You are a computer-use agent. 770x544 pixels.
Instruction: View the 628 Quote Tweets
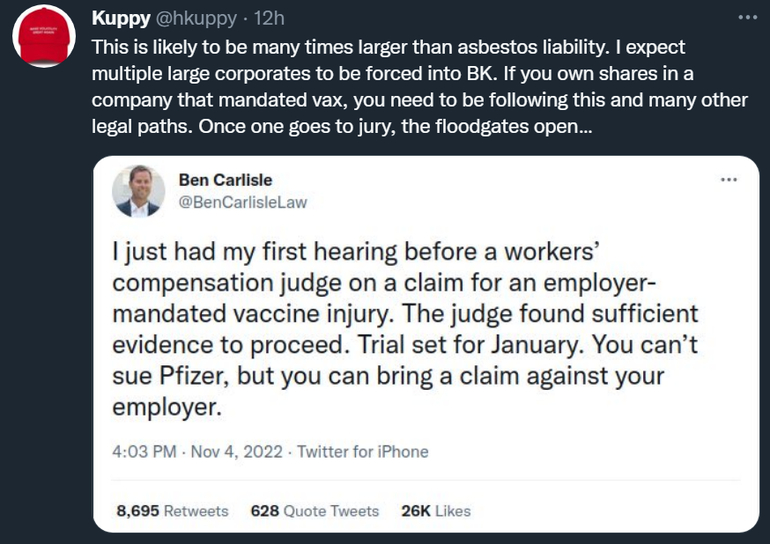click(315, 510)
